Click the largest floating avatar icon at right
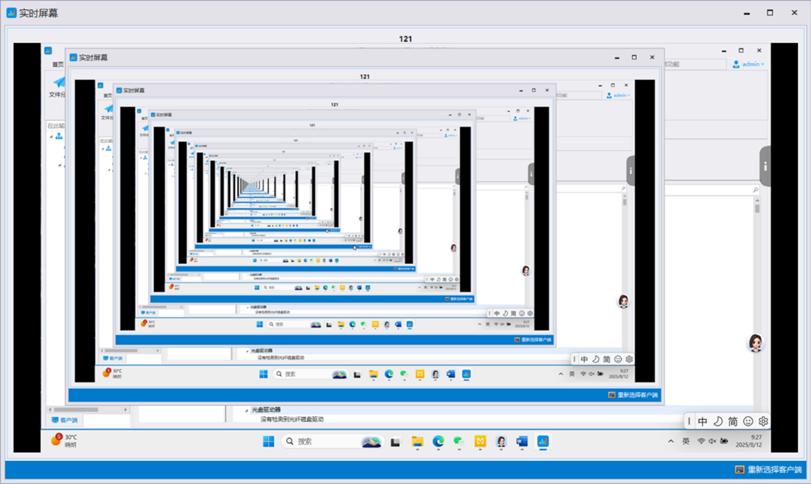Viewport: 811px width, 484px height. pos(755,343)
